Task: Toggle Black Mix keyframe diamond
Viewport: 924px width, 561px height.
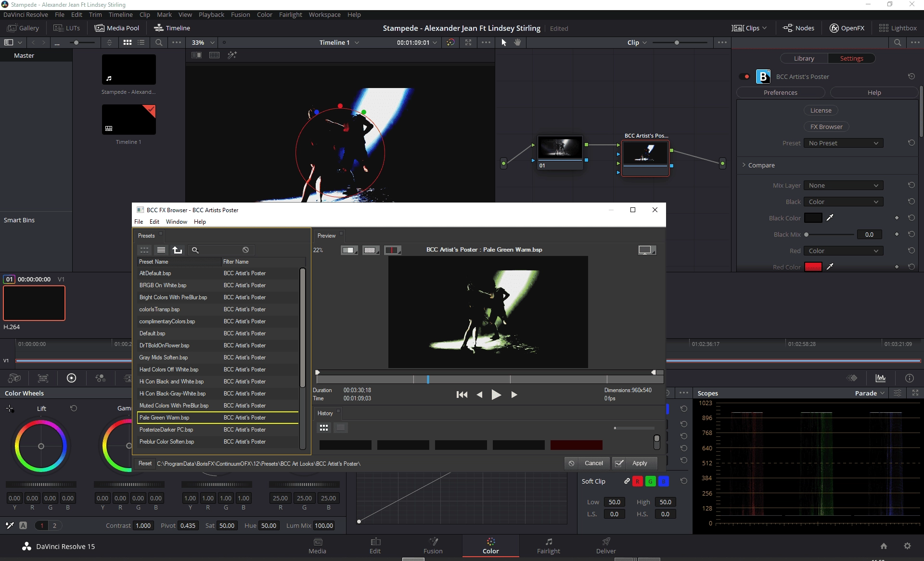Action: [897, 234]
